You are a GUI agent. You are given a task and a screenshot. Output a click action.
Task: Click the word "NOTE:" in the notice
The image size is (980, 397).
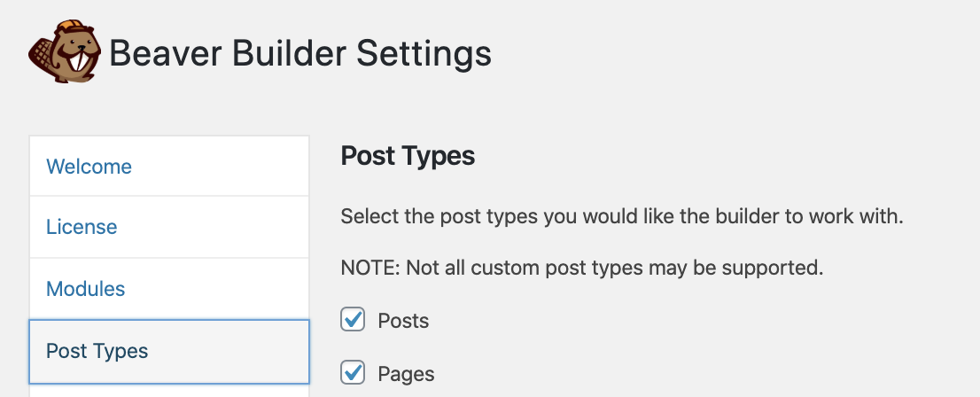click(x=369, y=268)
